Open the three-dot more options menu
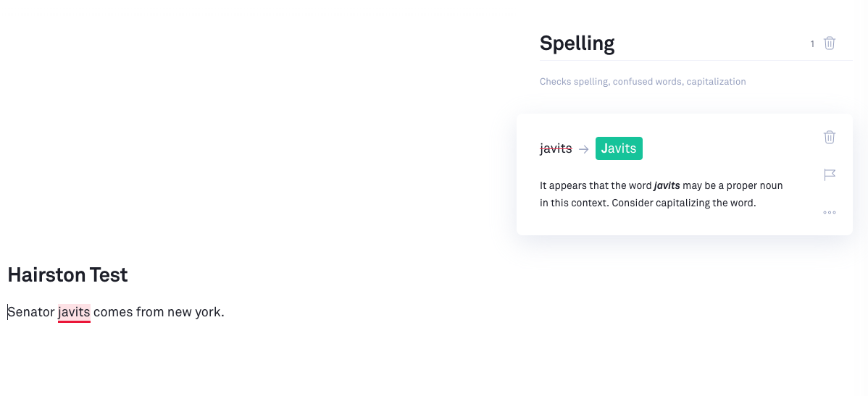 [x=830, y=212]
